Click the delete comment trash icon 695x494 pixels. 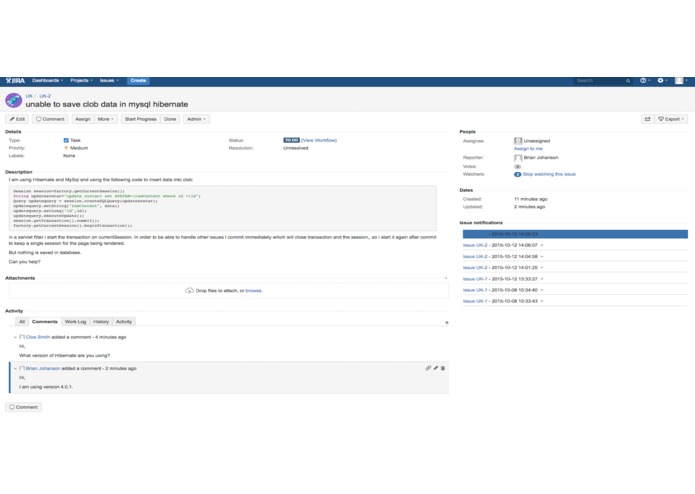point(443,368)
